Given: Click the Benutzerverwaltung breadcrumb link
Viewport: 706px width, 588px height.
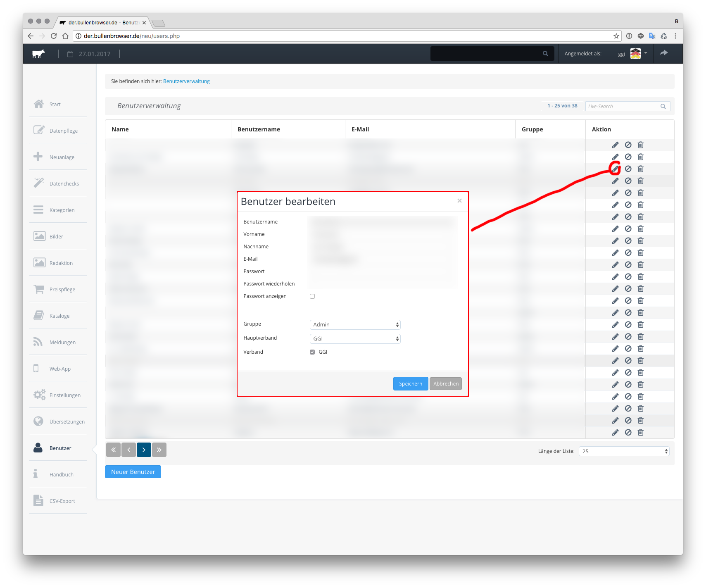Looking at the screenshot, I should pyautogui.click(x=186, y=81).
